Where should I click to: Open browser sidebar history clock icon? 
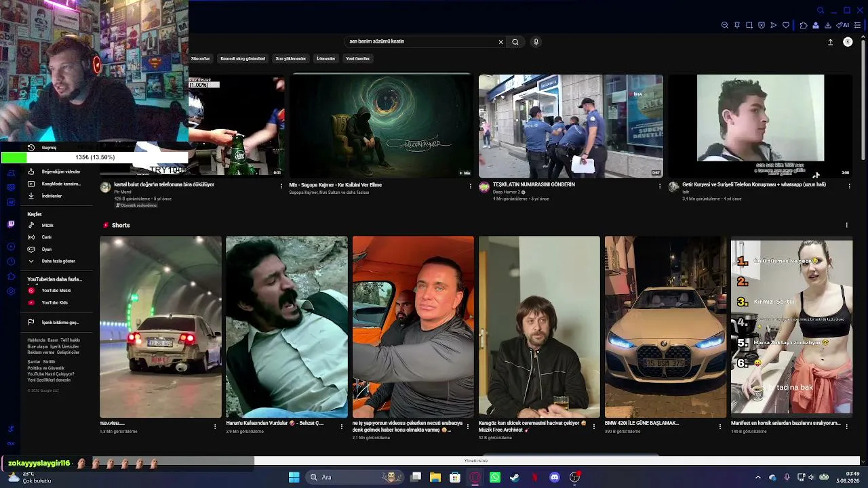click(11, 261)
